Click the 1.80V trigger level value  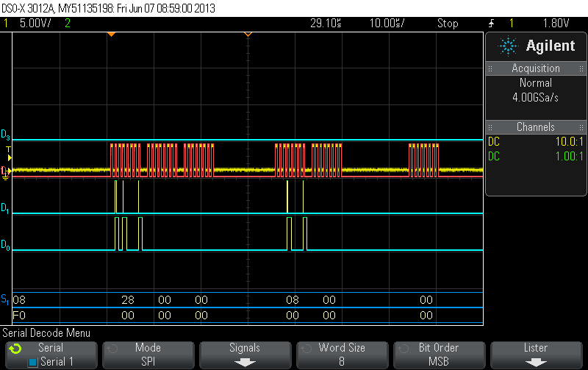point(556,24)
